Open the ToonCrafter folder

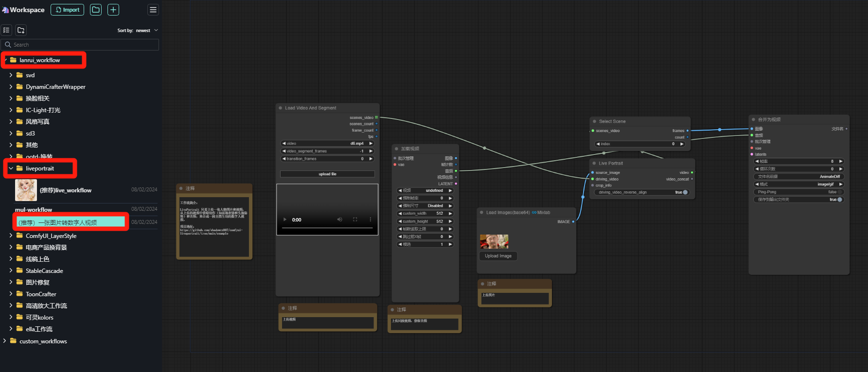tap(41, 294)
